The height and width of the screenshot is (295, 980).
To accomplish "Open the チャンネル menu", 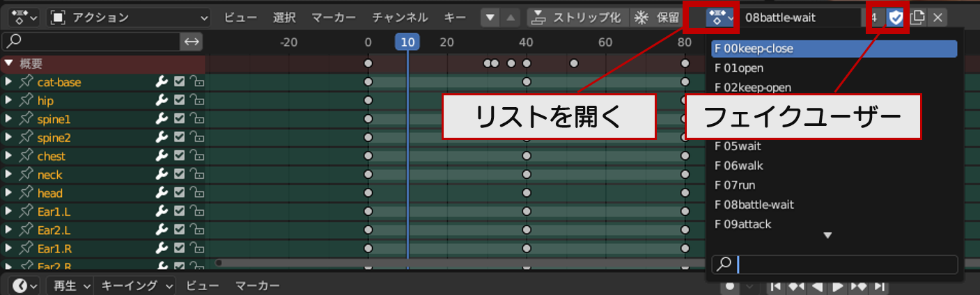I will point(399,17).
